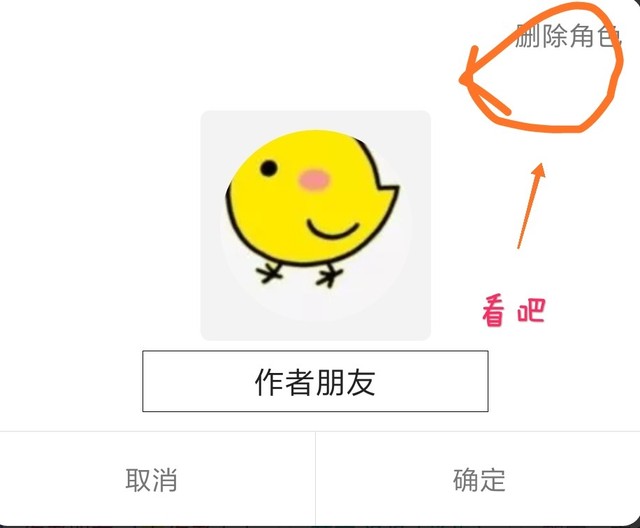Viewport: 640px width, 528px height.
Task: Click the chick's left foot
Action: [269, 273]
